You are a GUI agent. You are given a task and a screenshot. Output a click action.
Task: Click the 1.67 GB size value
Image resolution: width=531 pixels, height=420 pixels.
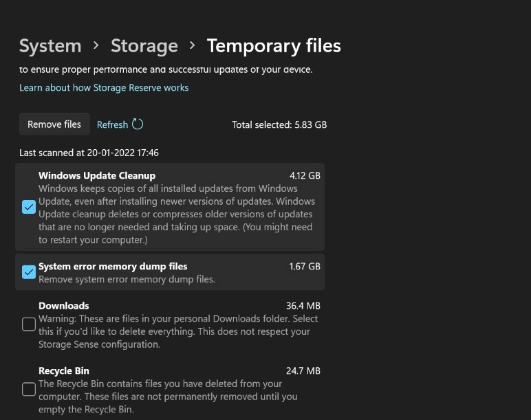pyautogui.click(x=305, y=266)
